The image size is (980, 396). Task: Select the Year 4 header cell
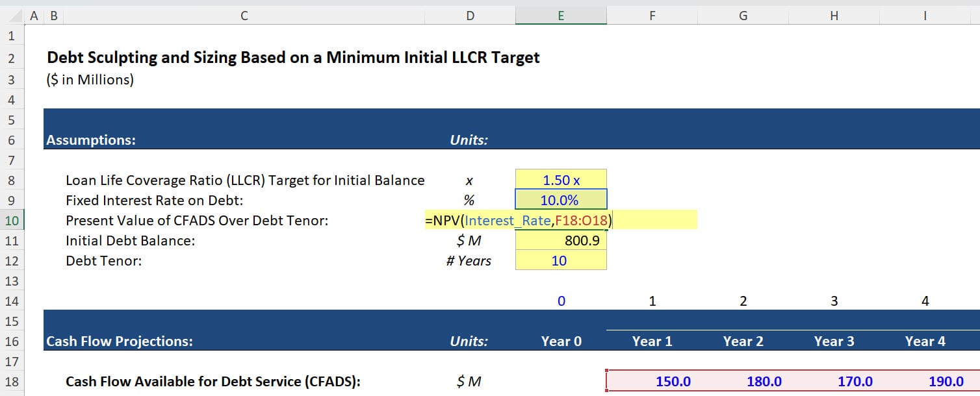click(925, 341)
